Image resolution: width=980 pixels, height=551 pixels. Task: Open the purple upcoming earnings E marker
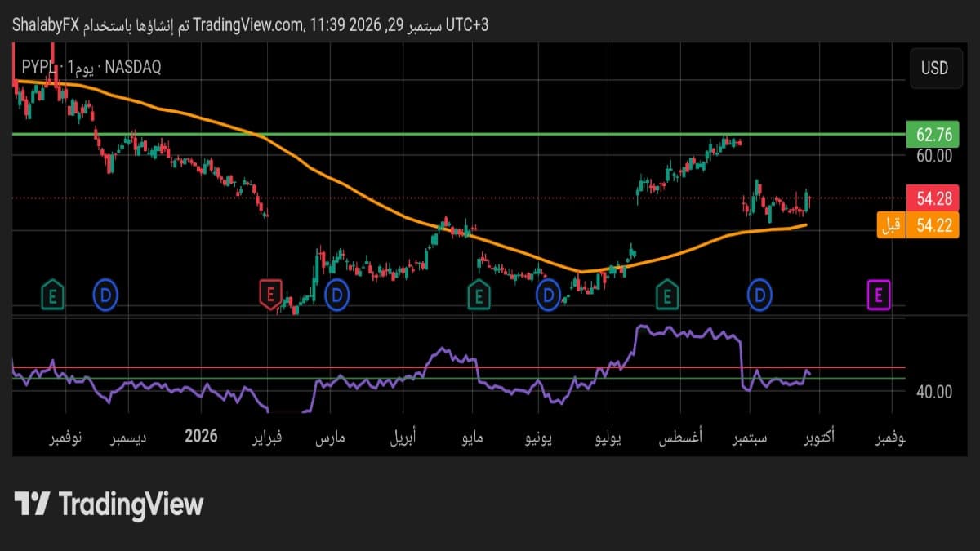pos(878,294)
